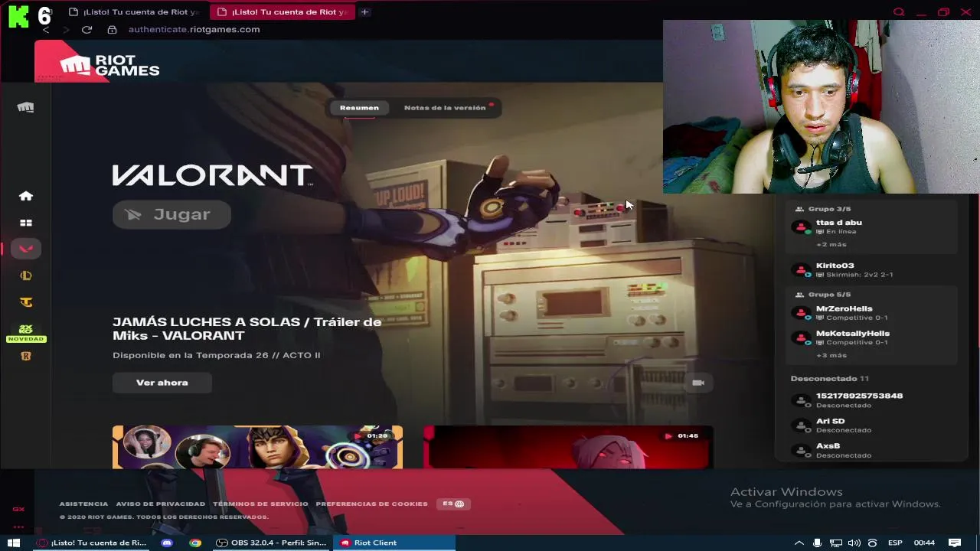Viewport: 980px width, 551px height.
Task: Switch to the Resumen tab
Action: [x=359, y=108]
